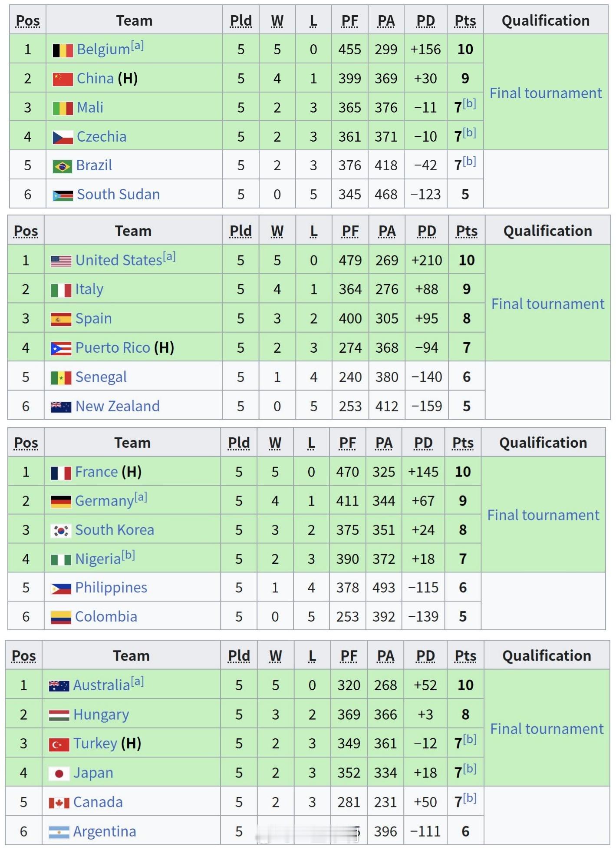This screenshot has height=850, width=616.
Task: Click footnote [b] next to Nigeria
Action: coord(128,555)
